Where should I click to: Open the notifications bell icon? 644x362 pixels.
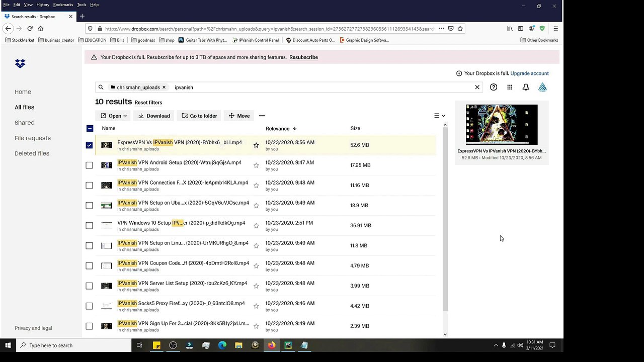point(526,87)
